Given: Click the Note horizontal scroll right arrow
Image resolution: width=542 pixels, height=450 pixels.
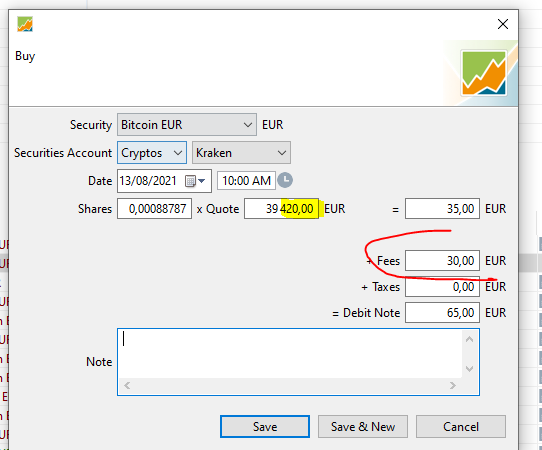Looking at the screenshot, I should tap(452, 385).
